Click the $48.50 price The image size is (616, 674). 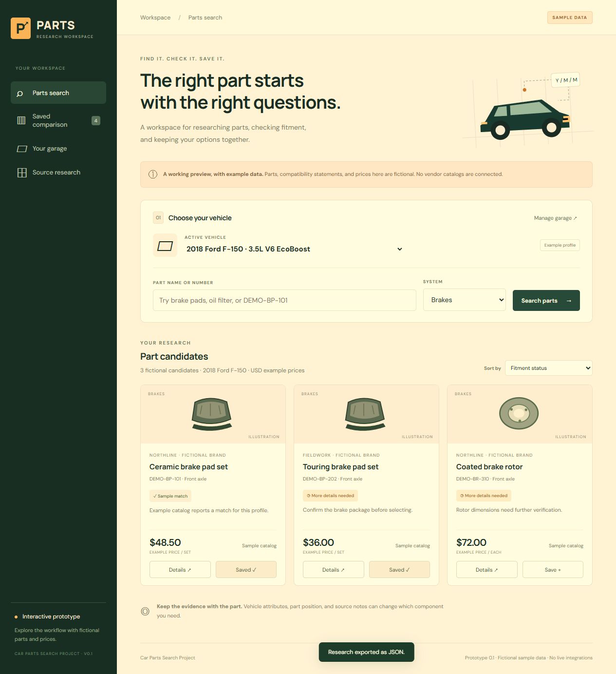[x=165, y=542]
